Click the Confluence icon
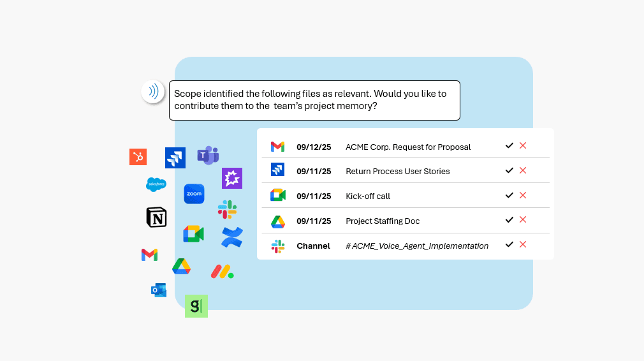The width and height of the screenshot is (644, 361). coord(232,237)
